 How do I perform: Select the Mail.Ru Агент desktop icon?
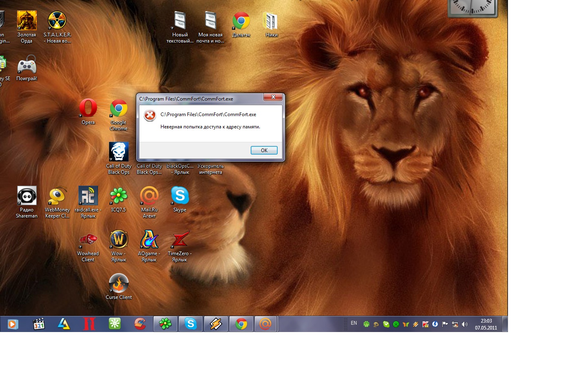[x=149, y=196]
